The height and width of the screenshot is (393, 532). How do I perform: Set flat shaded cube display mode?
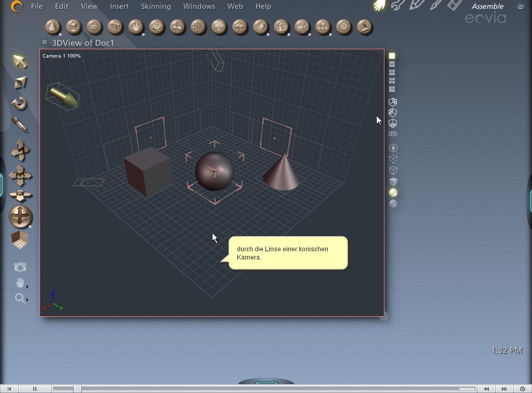tap(393, 182)
